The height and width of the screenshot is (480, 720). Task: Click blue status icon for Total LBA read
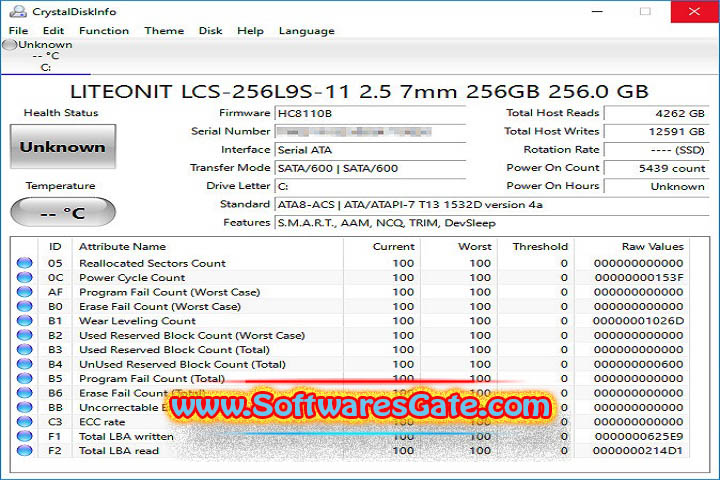(25, 450)
